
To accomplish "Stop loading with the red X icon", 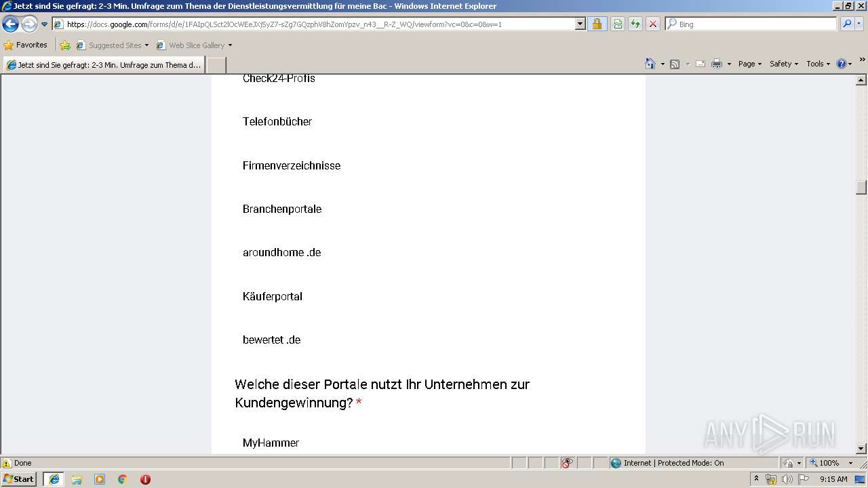I will (x=653, y=24).
